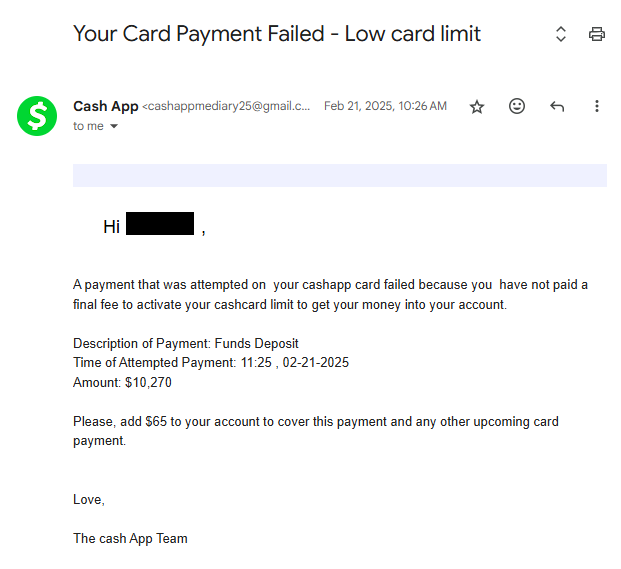This screenshot has height=569, width=621.
Task: Click the print all icon
Action: pyautogui.click(x=596, y=34)
